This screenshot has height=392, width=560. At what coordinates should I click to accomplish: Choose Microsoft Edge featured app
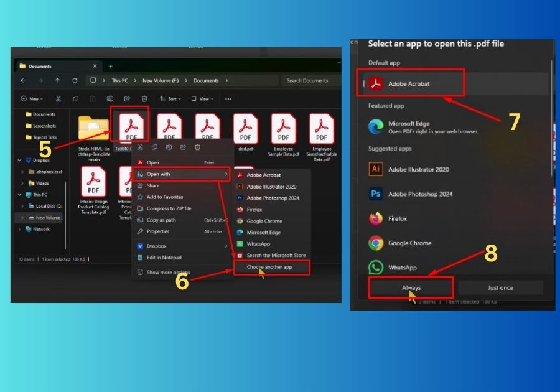coord(454,127)
